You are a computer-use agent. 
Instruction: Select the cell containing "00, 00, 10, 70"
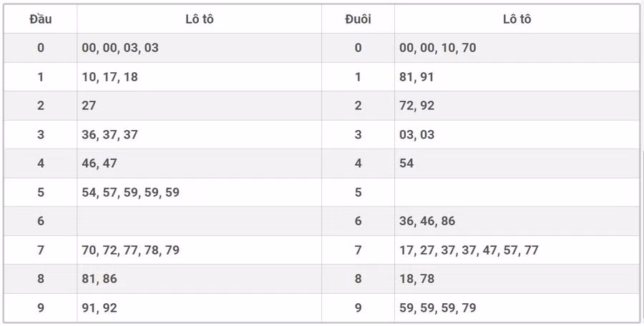click(437, 48)
